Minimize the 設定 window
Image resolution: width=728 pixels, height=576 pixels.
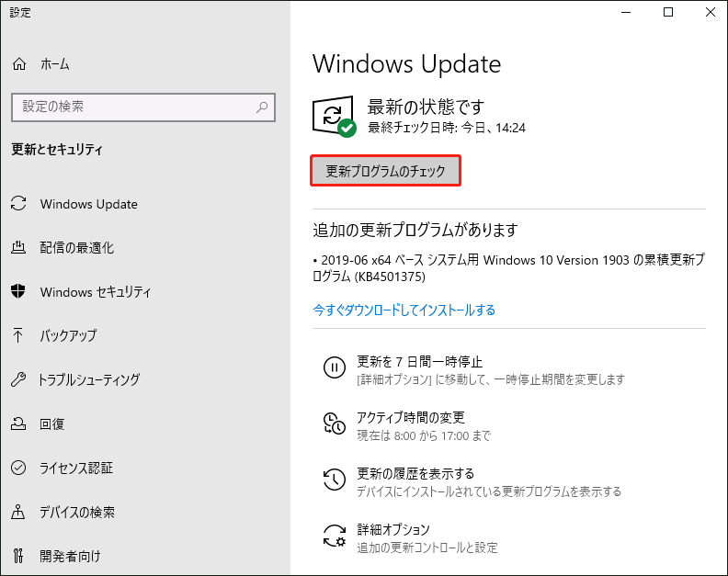click(626, 12)
